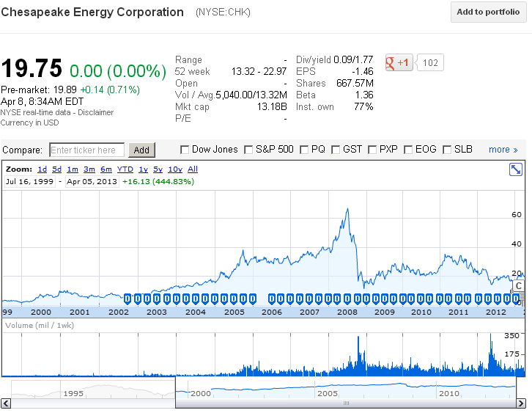532x413 pixels.
Task: Enable the S&P 500 comparison checkbox
Action: [x=248, y=150]
